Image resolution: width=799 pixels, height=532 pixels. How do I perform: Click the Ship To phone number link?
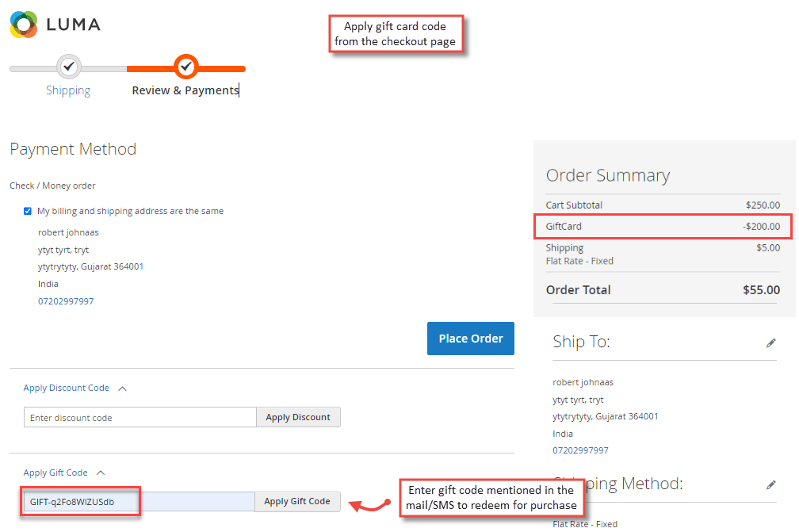coord(580,450)
